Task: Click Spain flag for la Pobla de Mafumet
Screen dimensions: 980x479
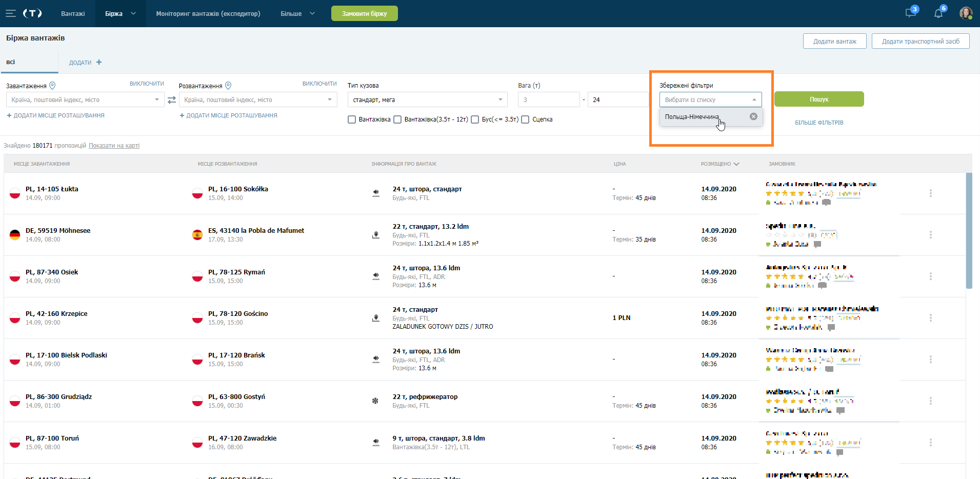Action: click(197, 235)
